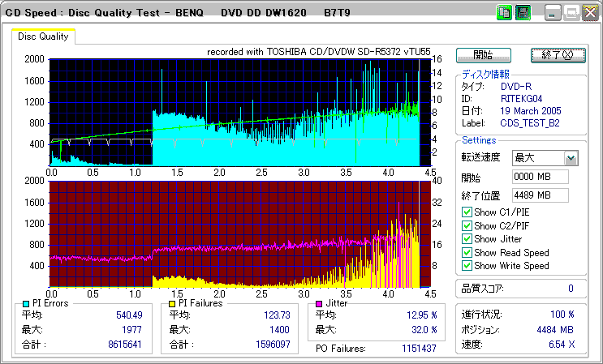The height and width of the screenshot is (364, 603).
Task: Toggle Show Jitter checkbox
Action: click(467, 239)
